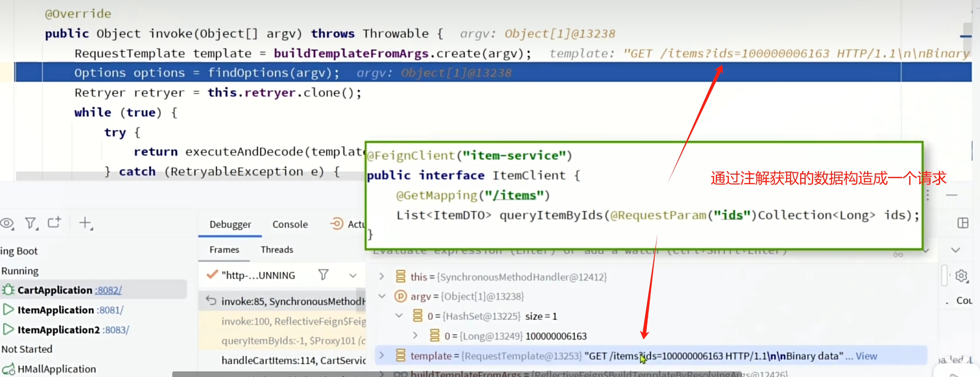Click the run icon next to ItemApplication2
Viewport: 980px width, 377px height.
(8, 329)
